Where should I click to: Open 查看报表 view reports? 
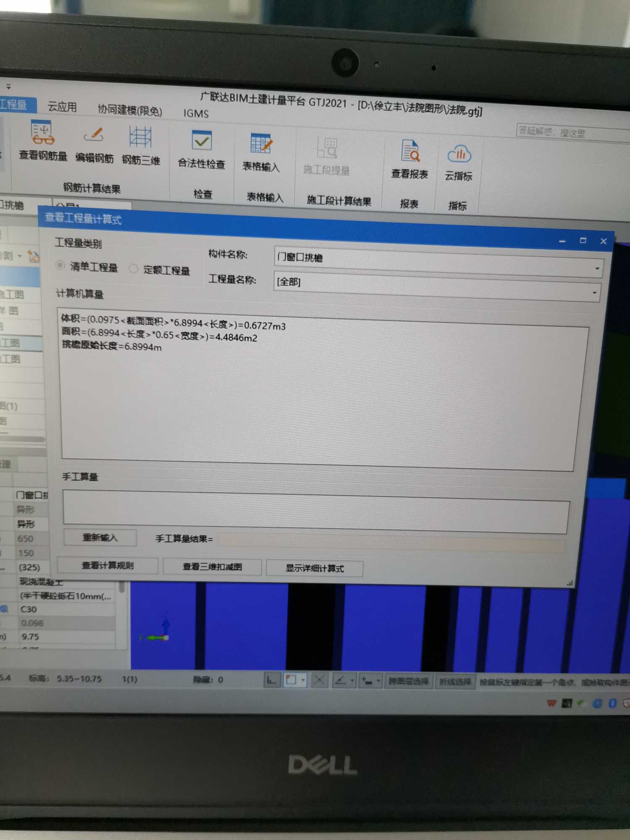pos(409,159)
